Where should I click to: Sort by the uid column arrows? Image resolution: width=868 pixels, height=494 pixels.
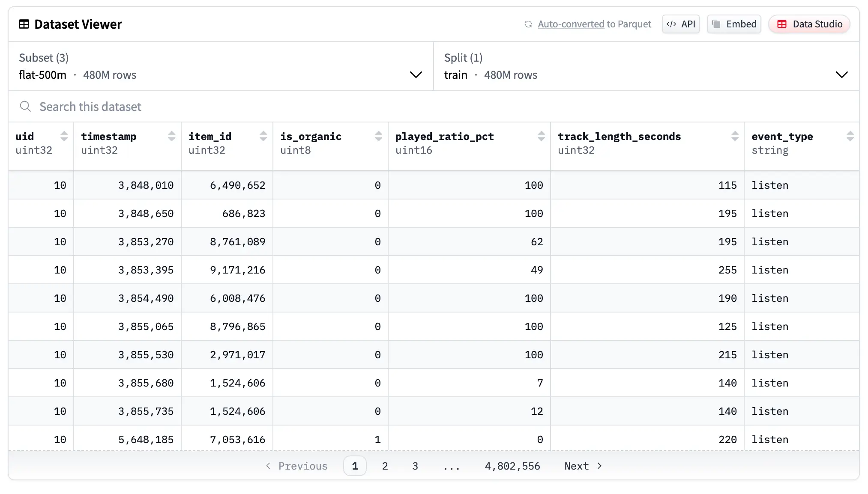64,136
